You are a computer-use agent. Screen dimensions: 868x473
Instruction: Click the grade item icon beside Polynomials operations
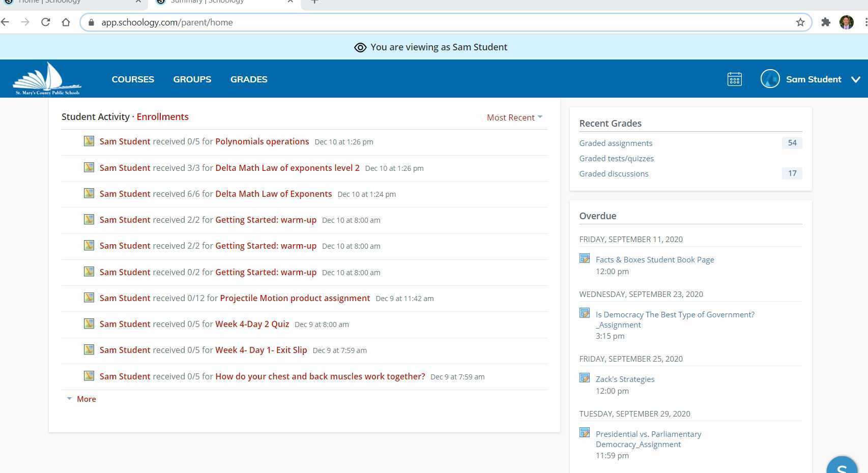click(89, 141)
